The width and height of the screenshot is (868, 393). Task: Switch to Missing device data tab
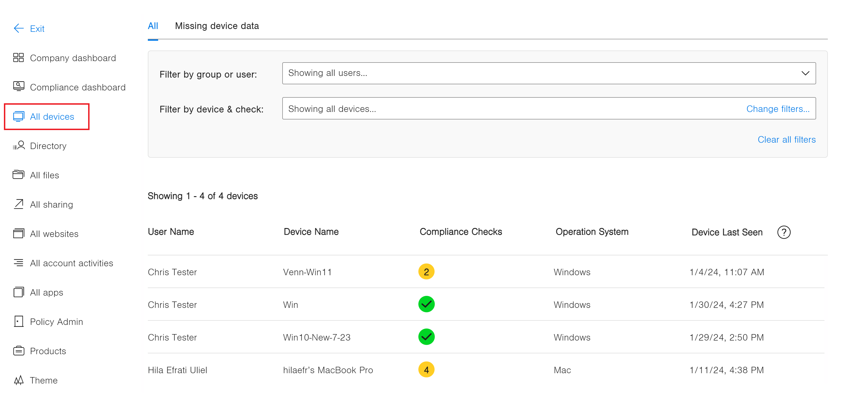[217, 26]
